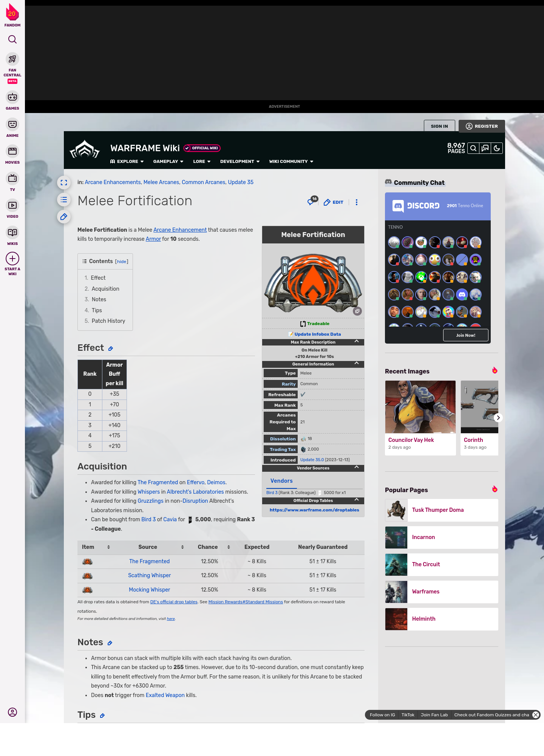This screenshot has height=756, width=544.
Task: Expand page to full width
Action: [x=64, y=183]
